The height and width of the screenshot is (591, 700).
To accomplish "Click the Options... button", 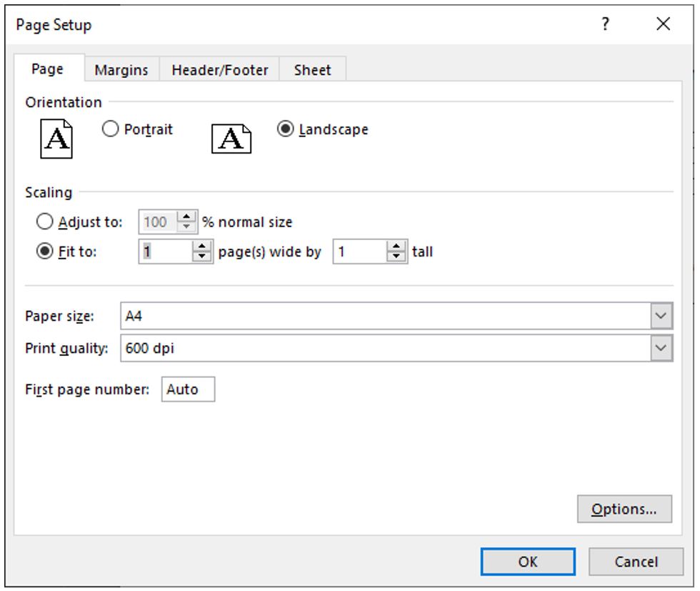I will pyautogui.click(x=624, y=510).
